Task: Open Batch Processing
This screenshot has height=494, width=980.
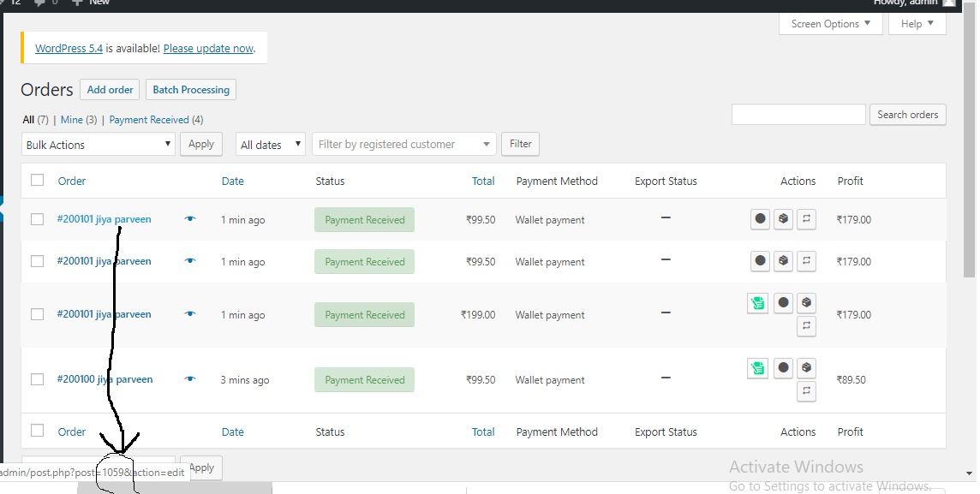Action: 191,89
